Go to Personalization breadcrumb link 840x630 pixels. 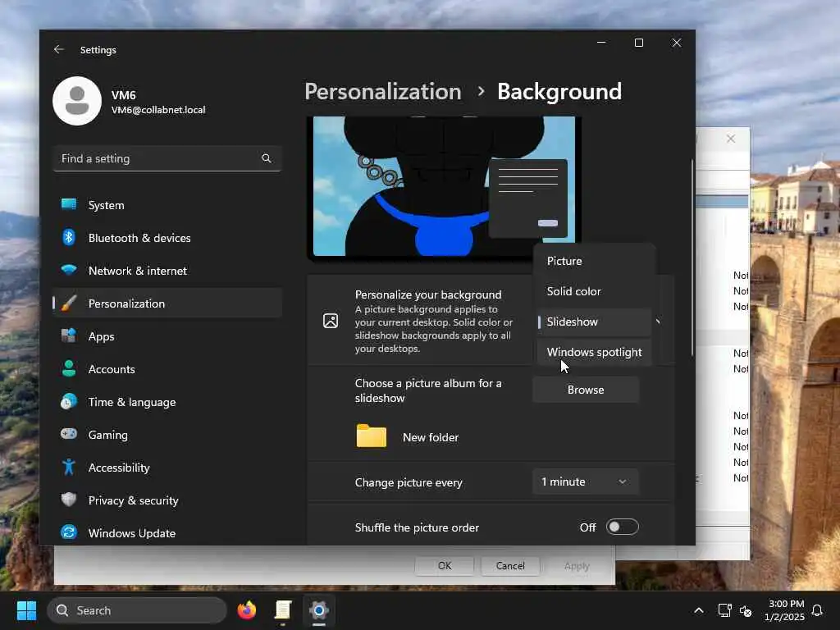pyautogui.click(x=383, y=92)
